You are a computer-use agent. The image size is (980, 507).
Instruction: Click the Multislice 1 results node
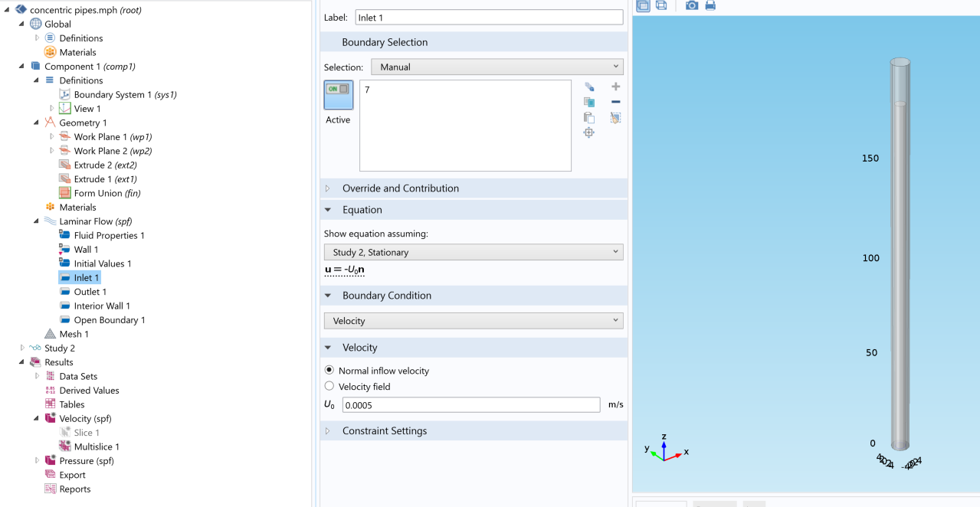click(96, 446)
